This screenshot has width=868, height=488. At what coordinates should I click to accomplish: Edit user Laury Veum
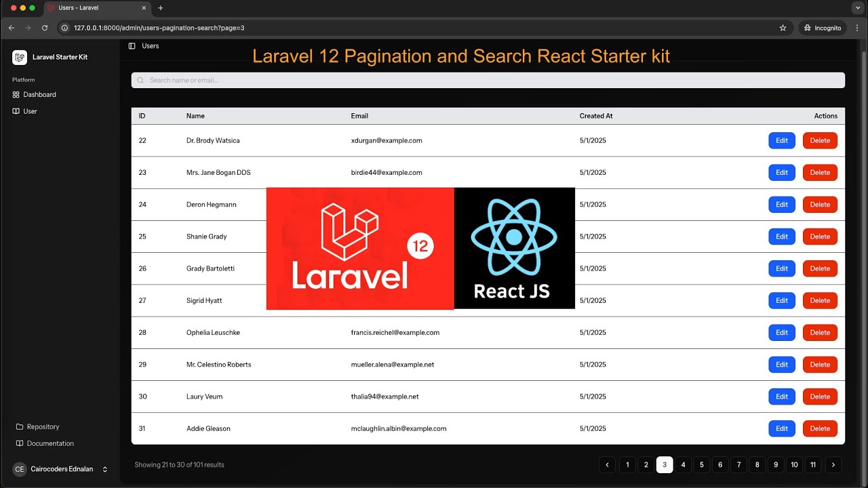tap(782, 396)
